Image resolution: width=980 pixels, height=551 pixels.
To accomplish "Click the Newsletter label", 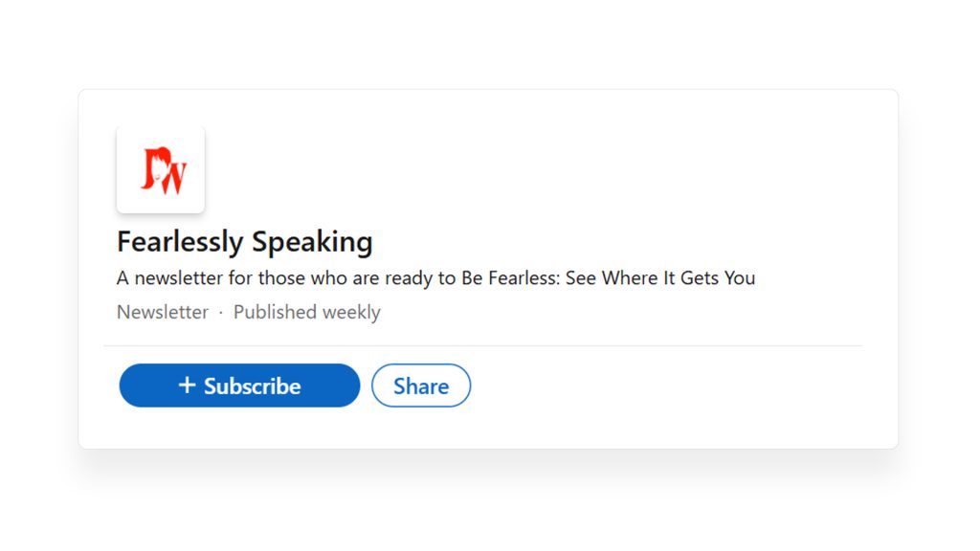I will (162, 312).
